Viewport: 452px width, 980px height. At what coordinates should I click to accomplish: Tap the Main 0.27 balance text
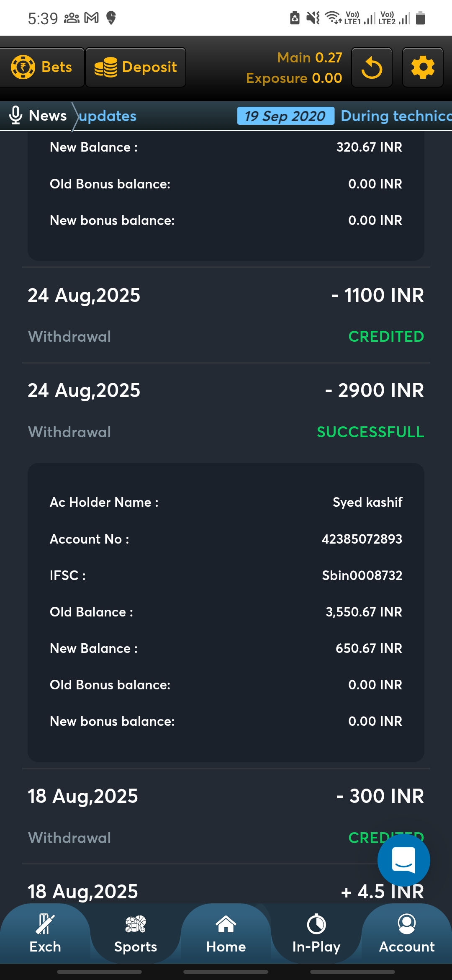(310, 58)
